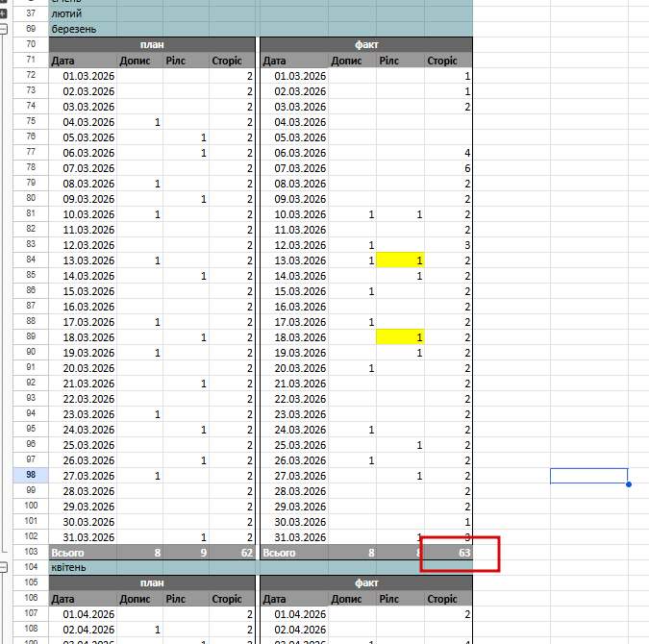
Task: Select факт Допис value on 17.03.2026
Action: 352,322
